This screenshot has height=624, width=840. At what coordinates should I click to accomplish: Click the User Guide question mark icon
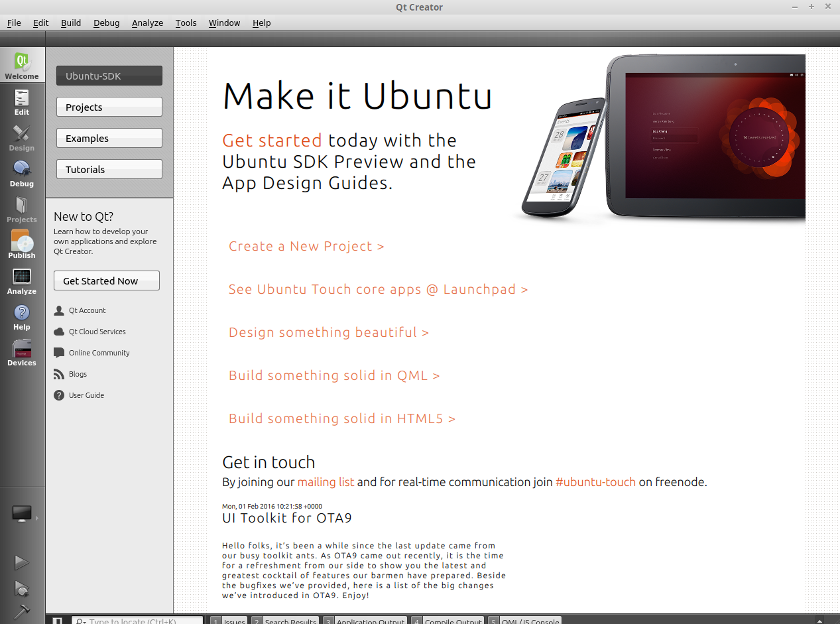point(59,395)
